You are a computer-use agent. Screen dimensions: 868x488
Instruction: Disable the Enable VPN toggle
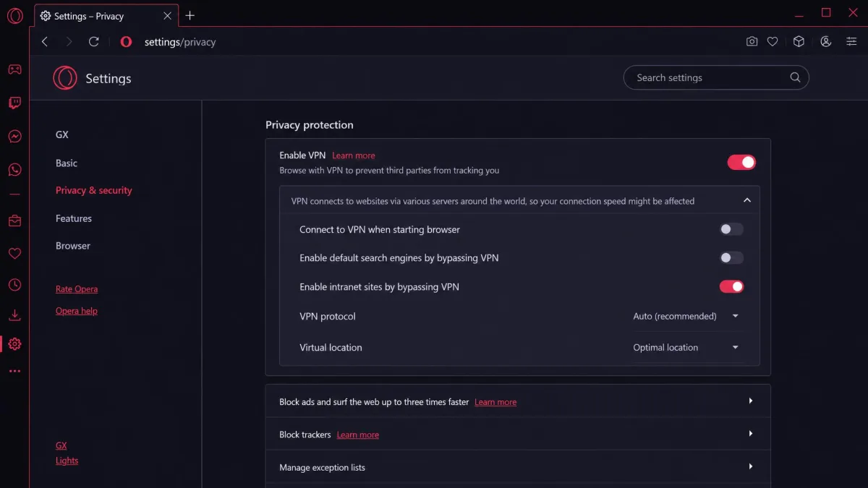(741, 162)
